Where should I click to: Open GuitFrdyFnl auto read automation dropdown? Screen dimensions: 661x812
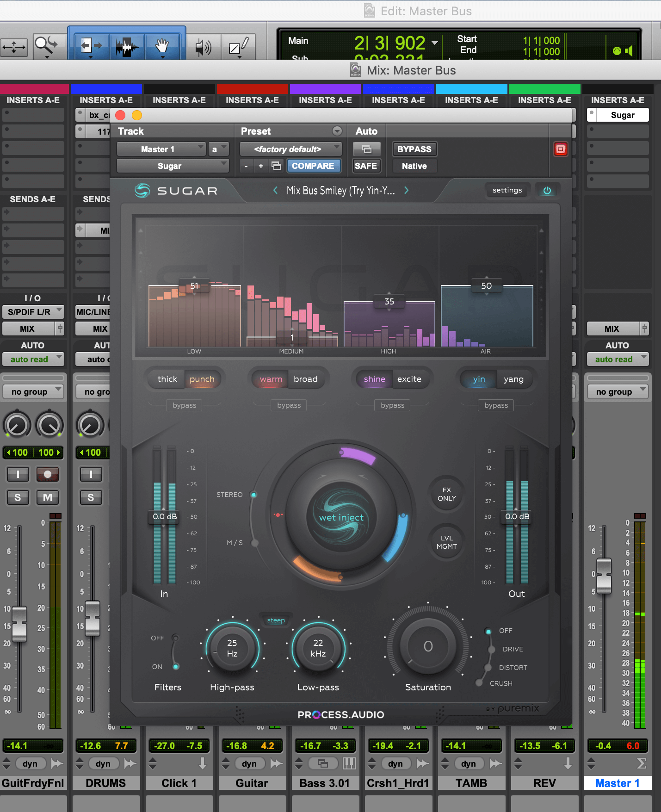(33, 359)
